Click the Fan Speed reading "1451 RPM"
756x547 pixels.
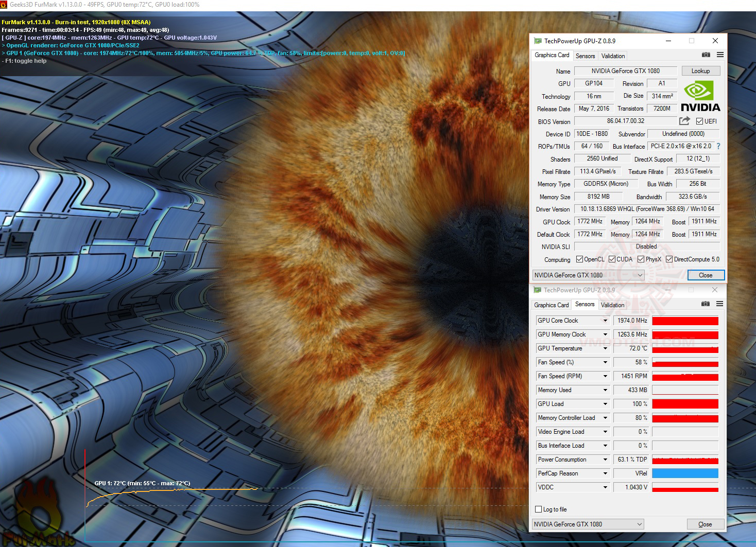click(631, 376)
